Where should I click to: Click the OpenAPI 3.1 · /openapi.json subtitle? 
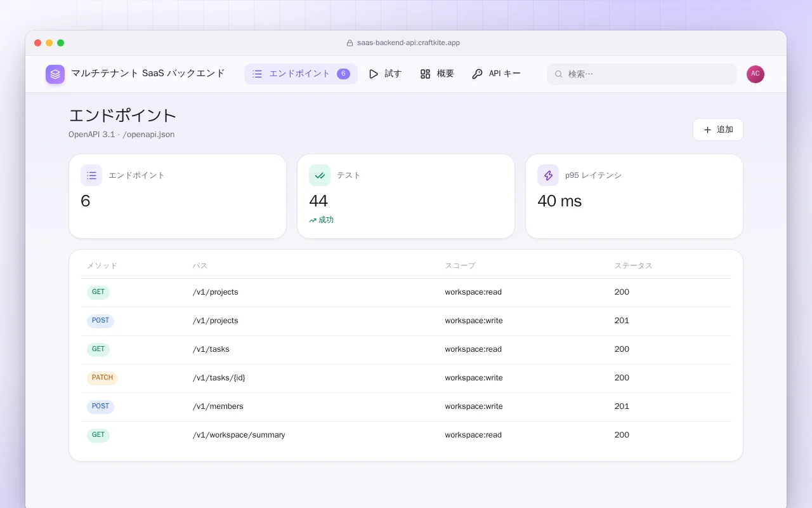(x=122, y=135)
